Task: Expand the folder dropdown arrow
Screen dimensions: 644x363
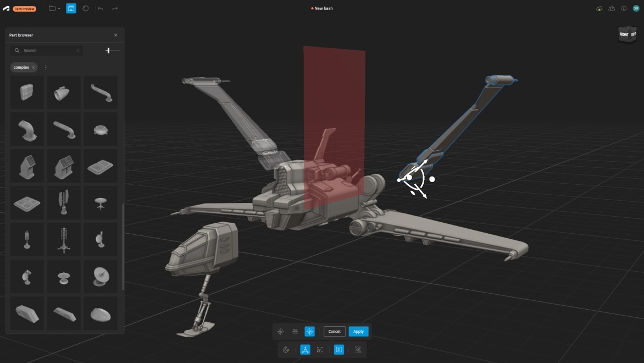Action: [59, 9]
